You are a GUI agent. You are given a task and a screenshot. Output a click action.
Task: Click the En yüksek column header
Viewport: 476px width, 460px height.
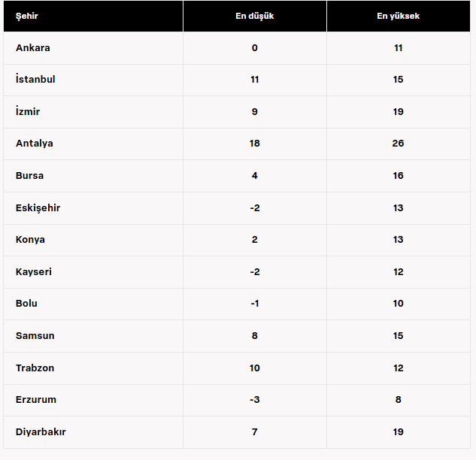tap(398, 16)
